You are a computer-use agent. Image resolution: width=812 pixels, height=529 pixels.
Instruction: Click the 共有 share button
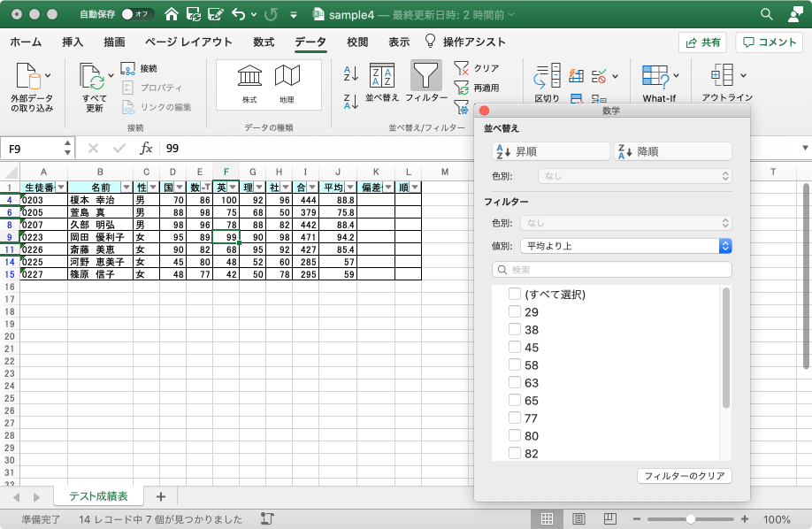702,42
